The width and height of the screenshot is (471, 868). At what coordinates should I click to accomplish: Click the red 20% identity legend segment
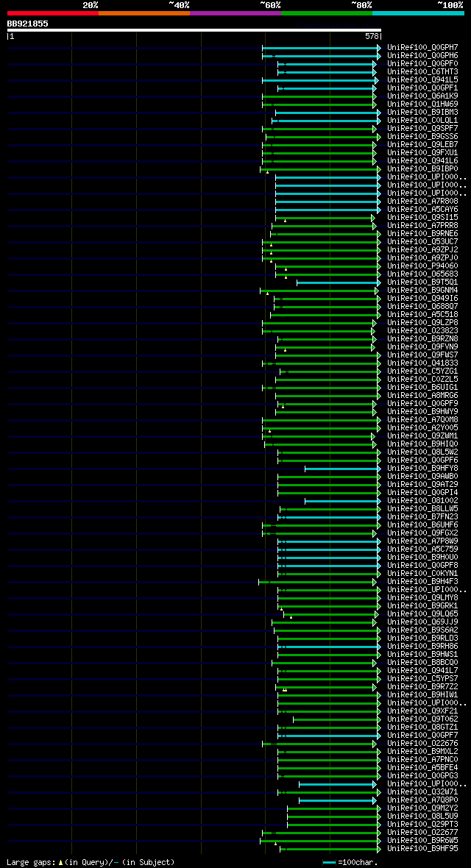(53, 13)
